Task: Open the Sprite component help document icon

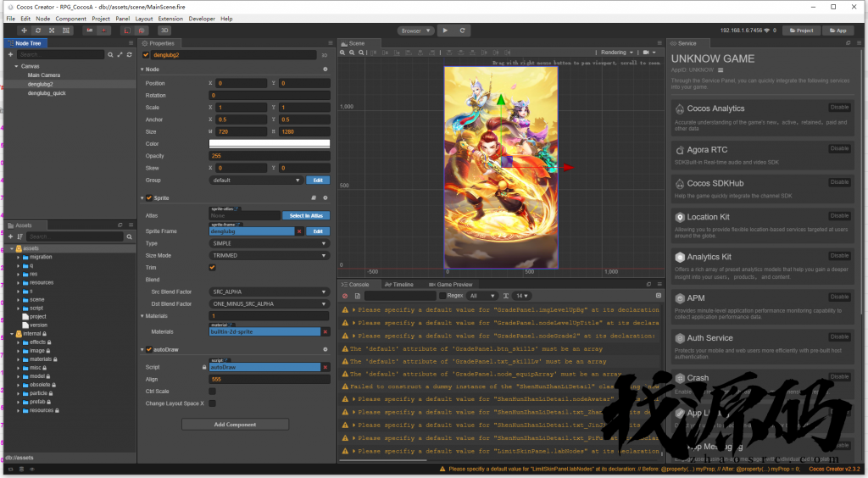Action: pyautogui.click(x=314, y=197)
